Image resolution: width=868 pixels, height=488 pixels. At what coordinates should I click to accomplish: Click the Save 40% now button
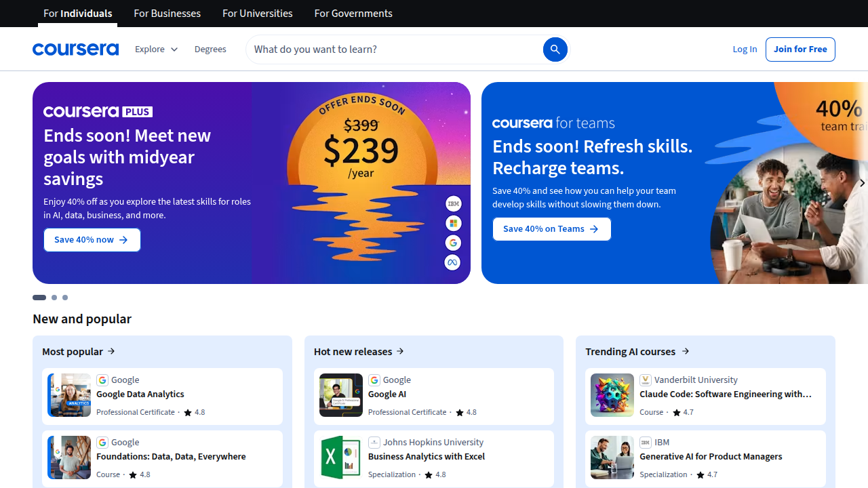(92, 240)
